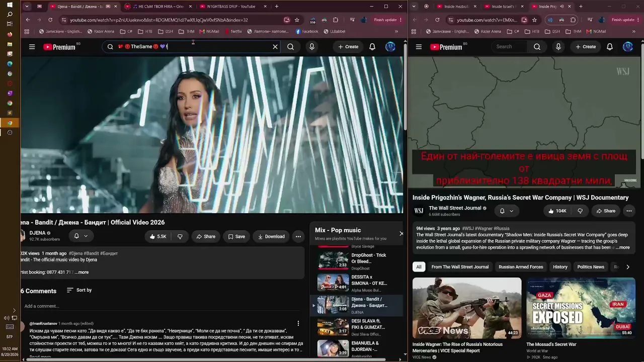This screenshot has width=644, height=362.
Task: Open Extensions puzzle icon in left browser
Action: (x=336, y=20)
